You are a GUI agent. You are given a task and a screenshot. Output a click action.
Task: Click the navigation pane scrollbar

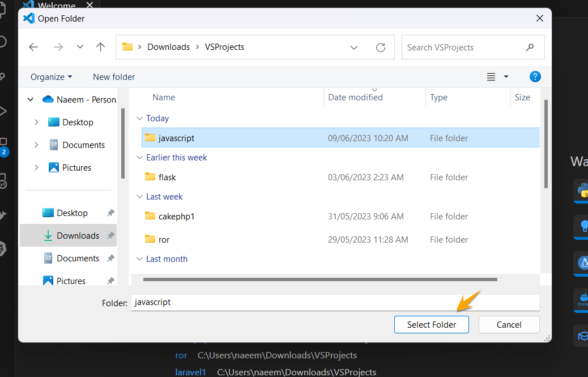click(x=122, y=143)
